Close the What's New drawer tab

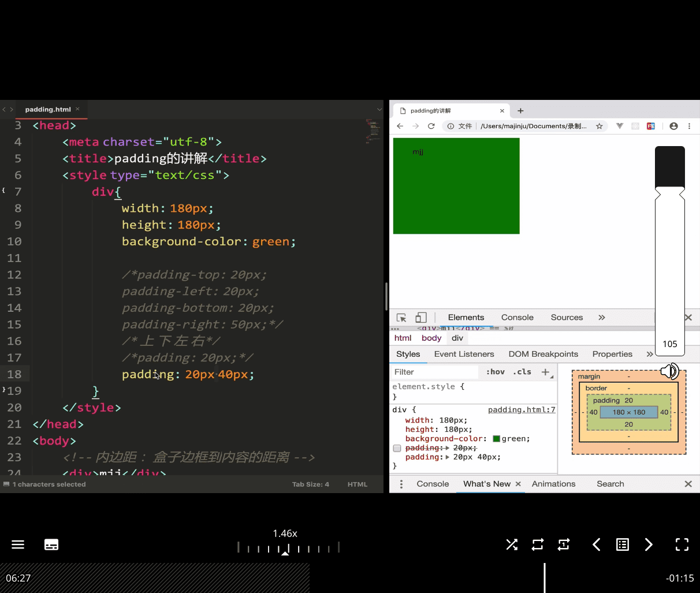[x=518, y=484]
